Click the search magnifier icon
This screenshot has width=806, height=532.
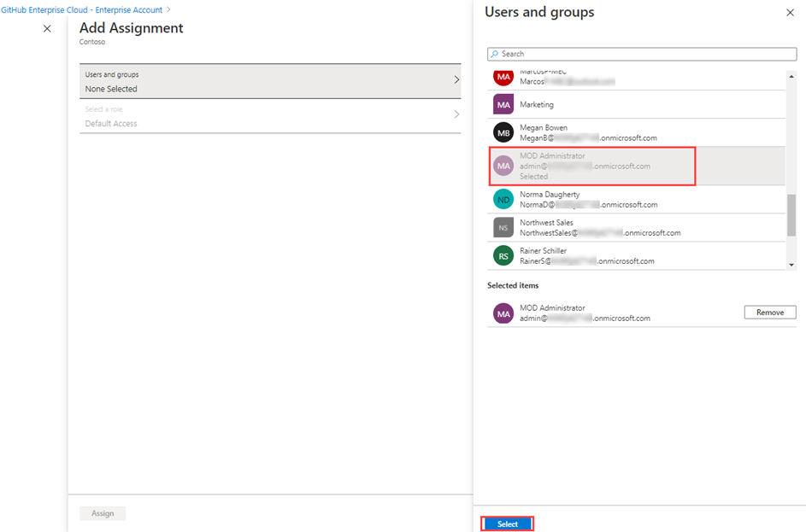tap(496, 54)
